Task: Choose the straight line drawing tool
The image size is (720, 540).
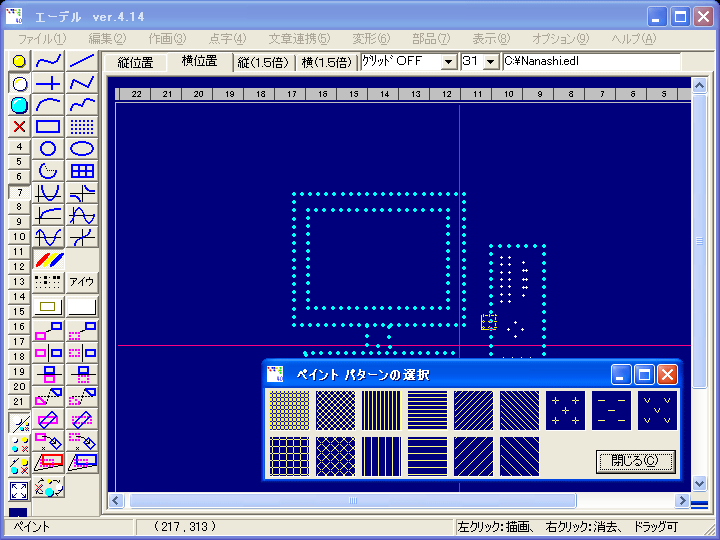Action: (x=82, y=61)
